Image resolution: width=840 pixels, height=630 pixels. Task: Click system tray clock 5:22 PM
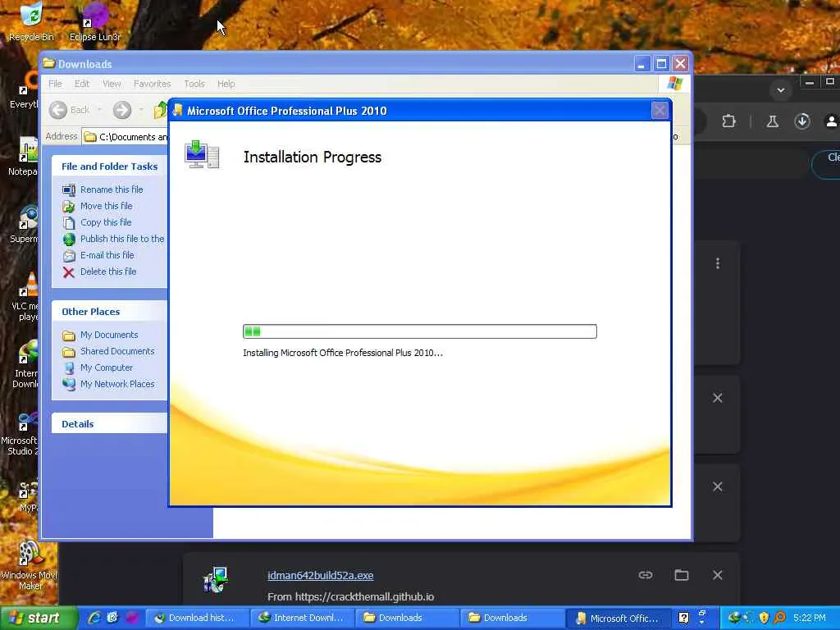coord(810,618)
